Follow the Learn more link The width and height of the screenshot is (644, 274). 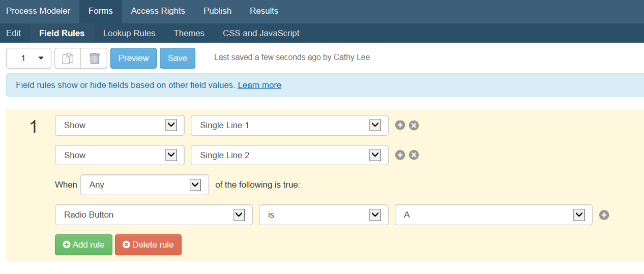coord(259,85)
